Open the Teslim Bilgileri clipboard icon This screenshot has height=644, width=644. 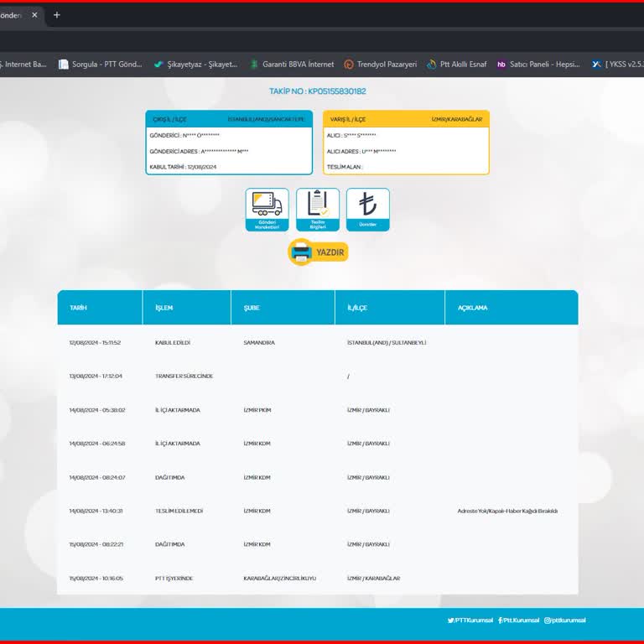tap(318, 210)
